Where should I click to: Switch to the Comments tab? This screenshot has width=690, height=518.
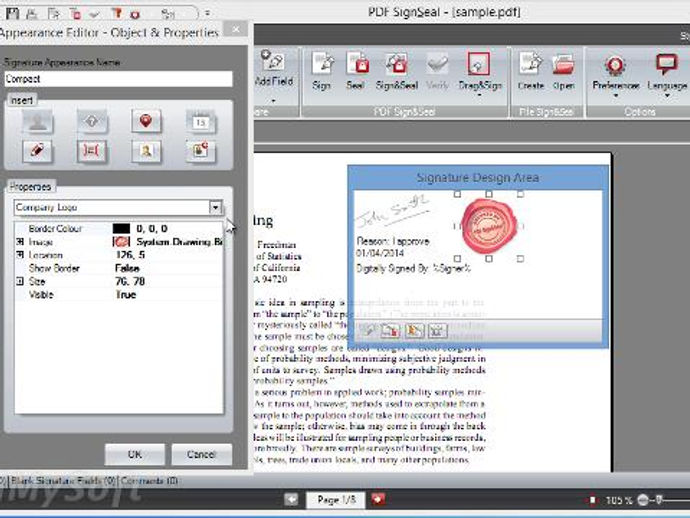click(149, 481)
